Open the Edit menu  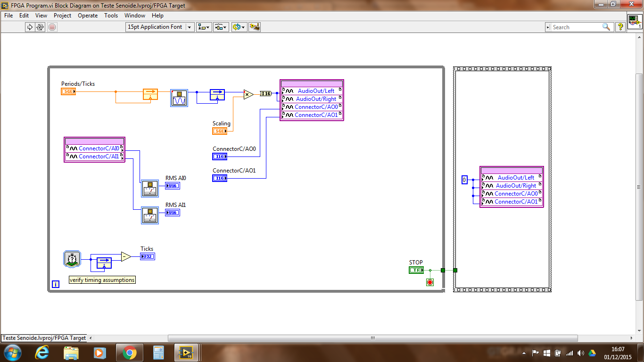click(x=24, y=16)
